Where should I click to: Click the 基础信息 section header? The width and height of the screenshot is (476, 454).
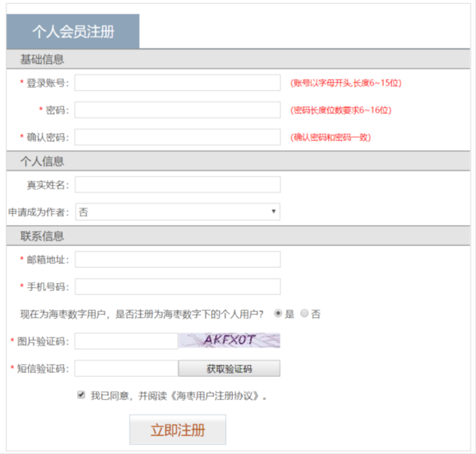click(42, 59)
